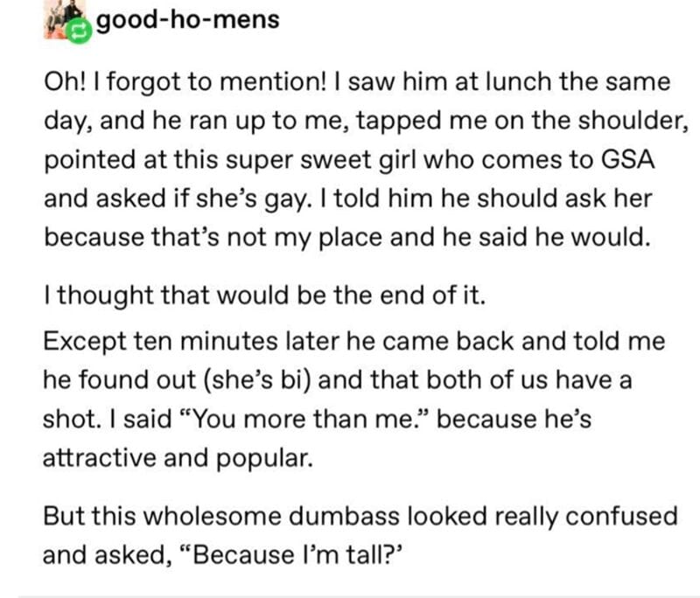The image size is (700, 598).
Task: Click the line "because that's not my place"
Action: 213,237
